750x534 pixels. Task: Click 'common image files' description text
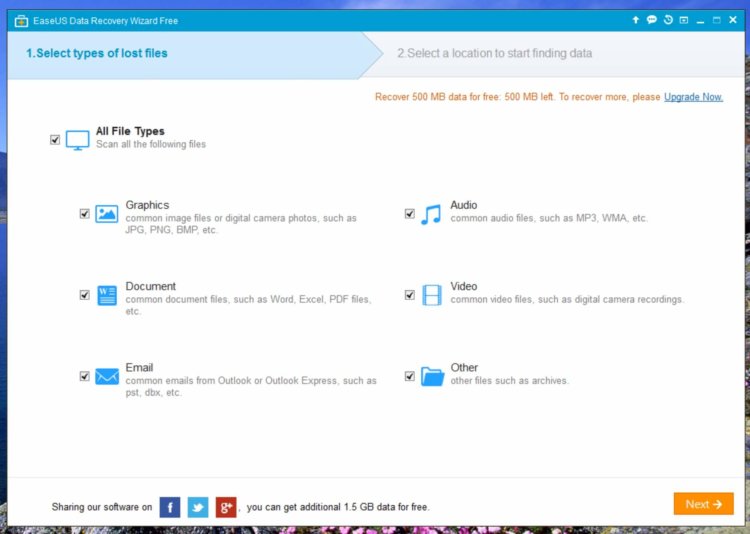pos(241,224)
